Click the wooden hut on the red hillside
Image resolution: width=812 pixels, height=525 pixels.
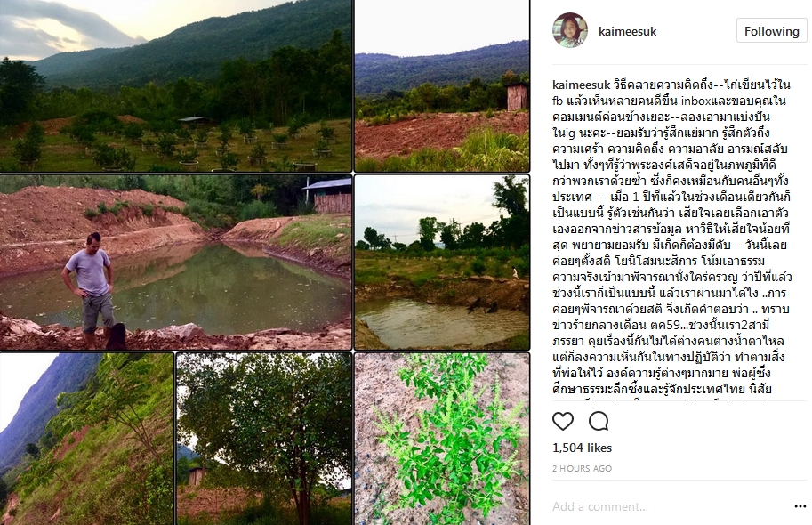tap(517, 96)
